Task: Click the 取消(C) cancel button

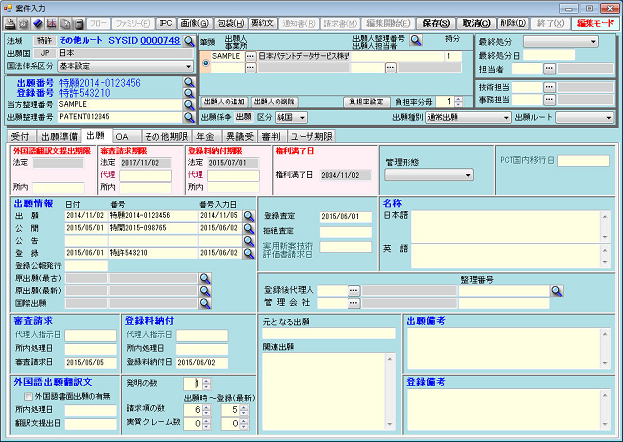Action: (476, 23)
